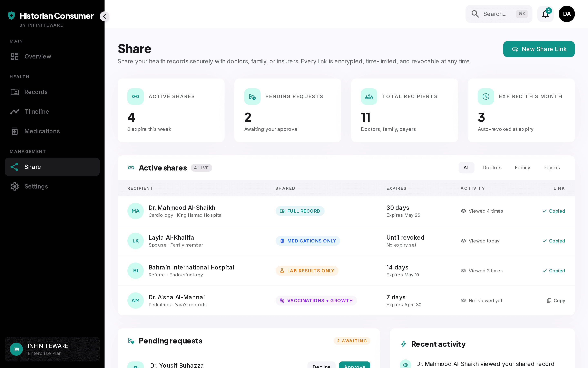Click the Layla Al-Khalifa name
588x368 pixels.
tap(171, 238)
